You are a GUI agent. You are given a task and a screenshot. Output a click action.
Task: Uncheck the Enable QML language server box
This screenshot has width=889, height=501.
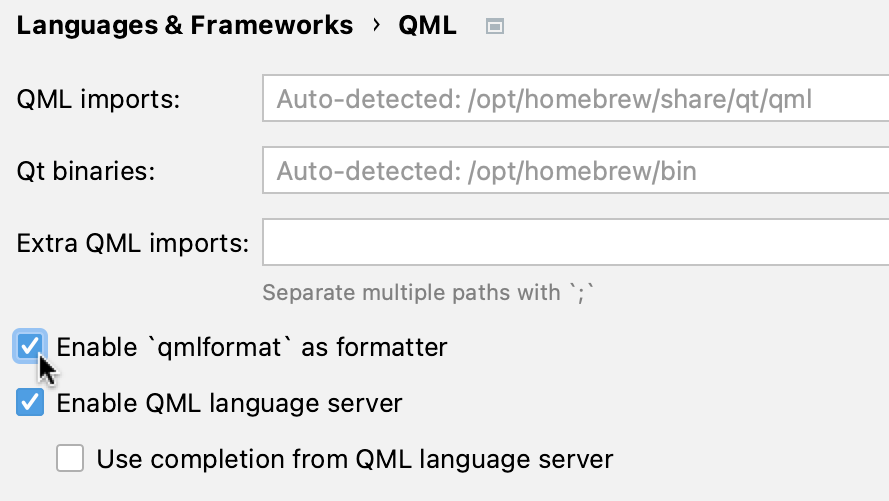(30, 403)
